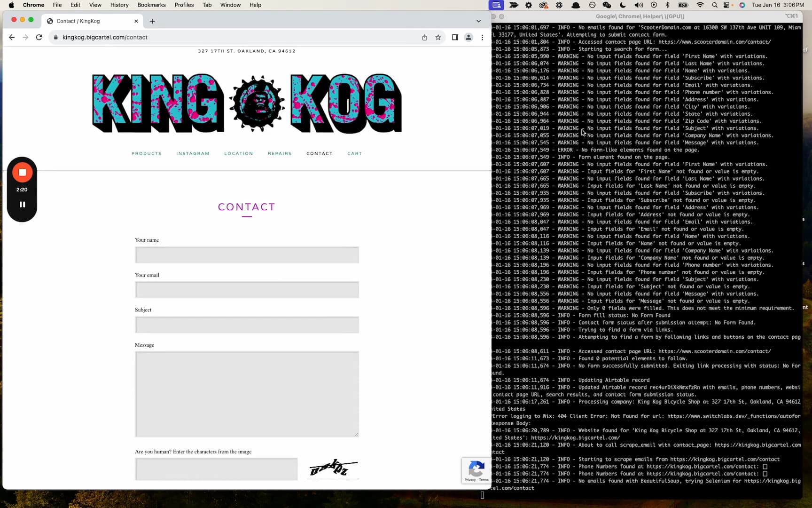Screen dimensions: 812x508
Task: Open the Chrome profile avatar icon
Action: 468,37
